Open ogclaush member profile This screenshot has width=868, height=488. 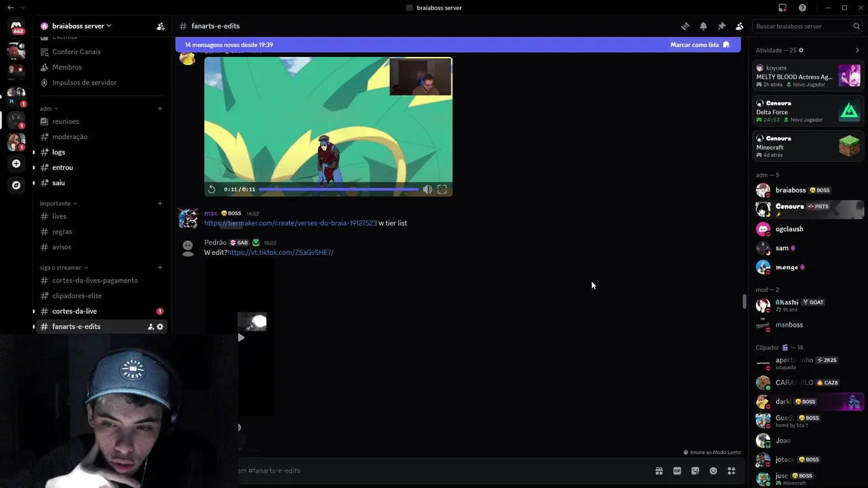click(807, 229)
